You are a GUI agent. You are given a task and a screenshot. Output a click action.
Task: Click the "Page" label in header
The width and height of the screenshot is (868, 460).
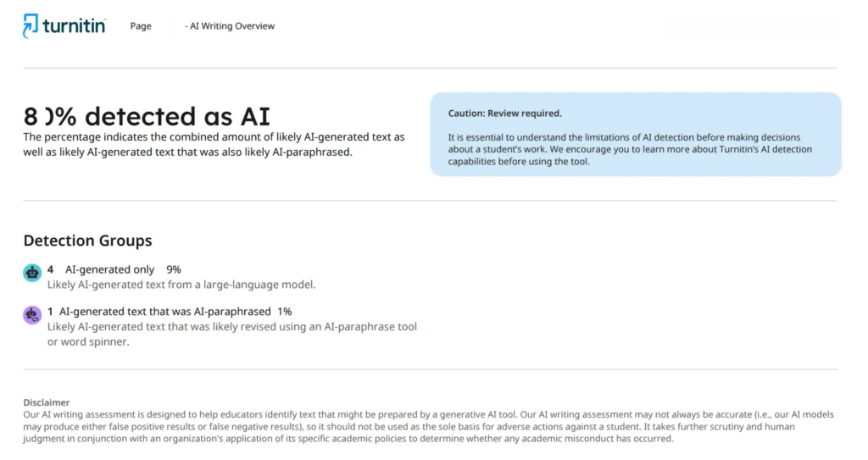pos(141,26)
